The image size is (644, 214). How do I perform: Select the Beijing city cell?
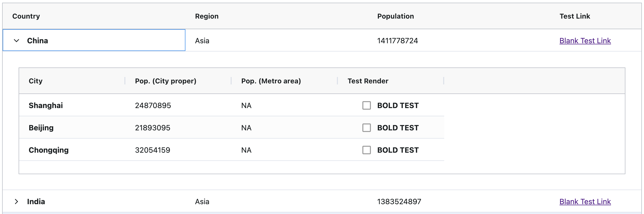[41, 128]
